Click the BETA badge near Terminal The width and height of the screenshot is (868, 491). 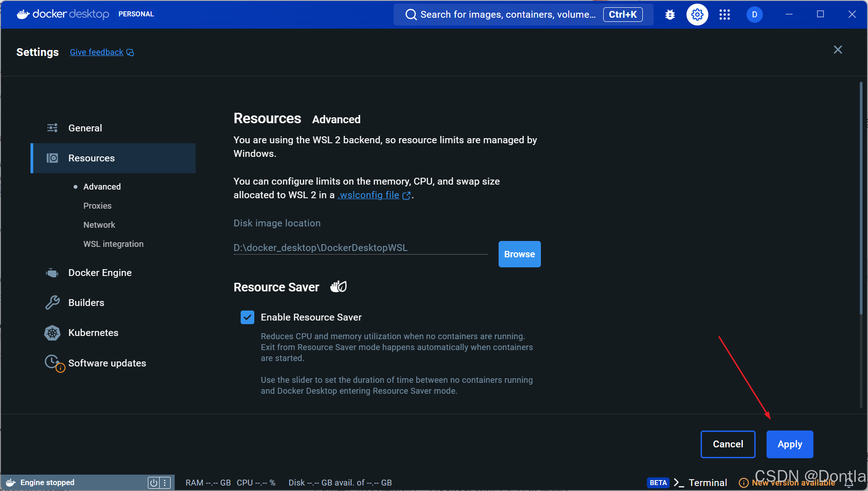point(658,483)
